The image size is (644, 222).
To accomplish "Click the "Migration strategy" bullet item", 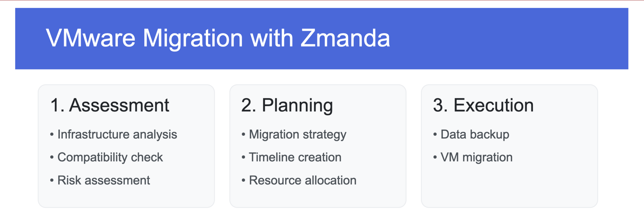I will (297, 134).
